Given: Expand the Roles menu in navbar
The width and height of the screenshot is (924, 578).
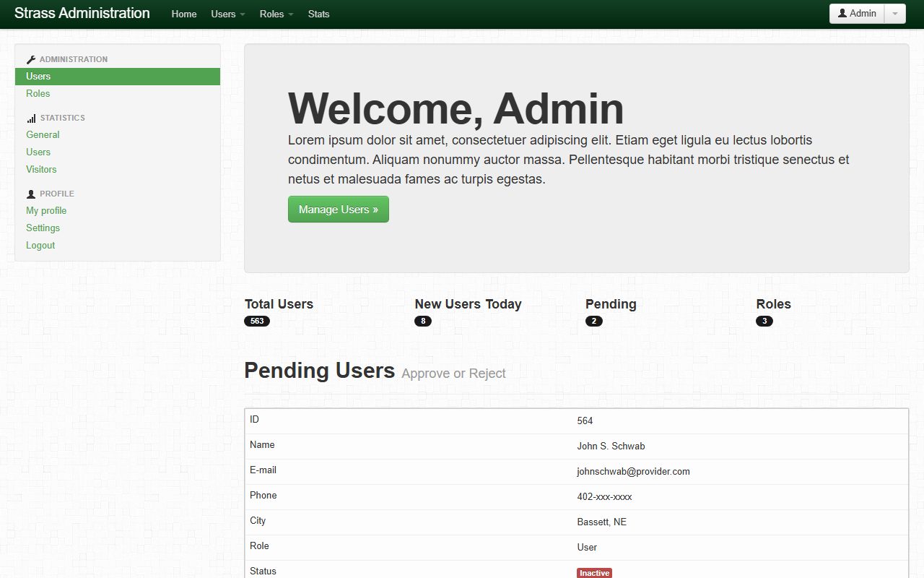Looking at the screenshot, I should coord(276,14).
